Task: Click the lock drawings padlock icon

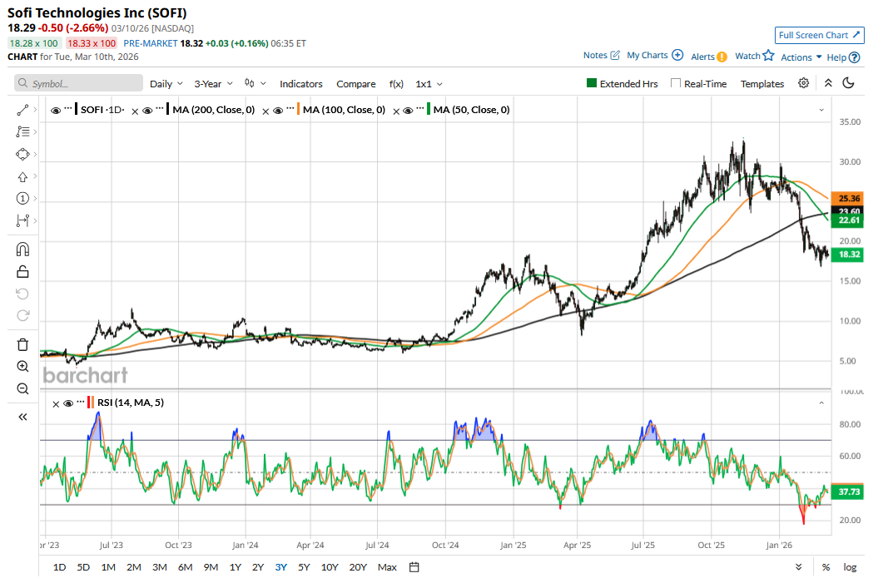Action: click(x=22, y=271)
